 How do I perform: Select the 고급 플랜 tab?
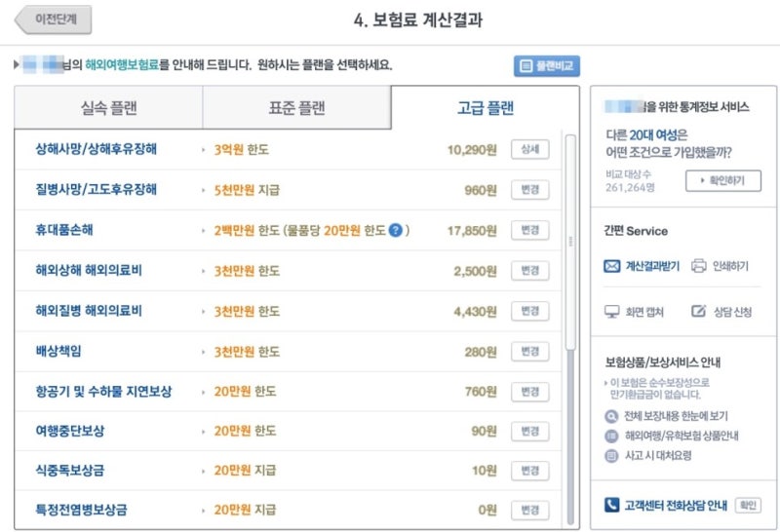pos(485,108)
